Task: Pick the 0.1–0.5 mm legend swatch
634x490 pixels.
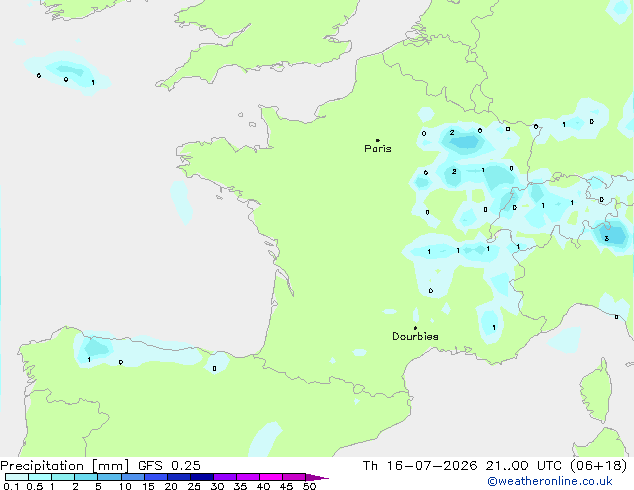Action: pyautogui.click(x=17, y=477)
